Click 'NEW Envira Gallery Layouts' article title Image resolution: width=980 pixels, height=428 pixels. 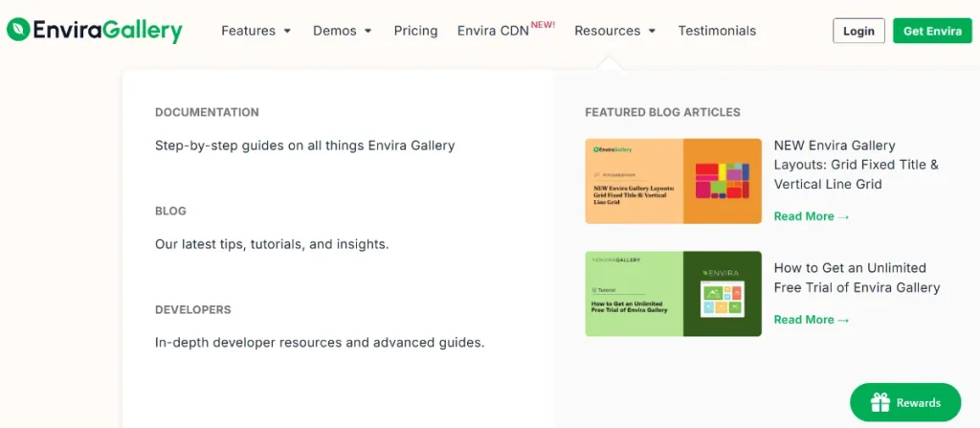pos(857,166)
